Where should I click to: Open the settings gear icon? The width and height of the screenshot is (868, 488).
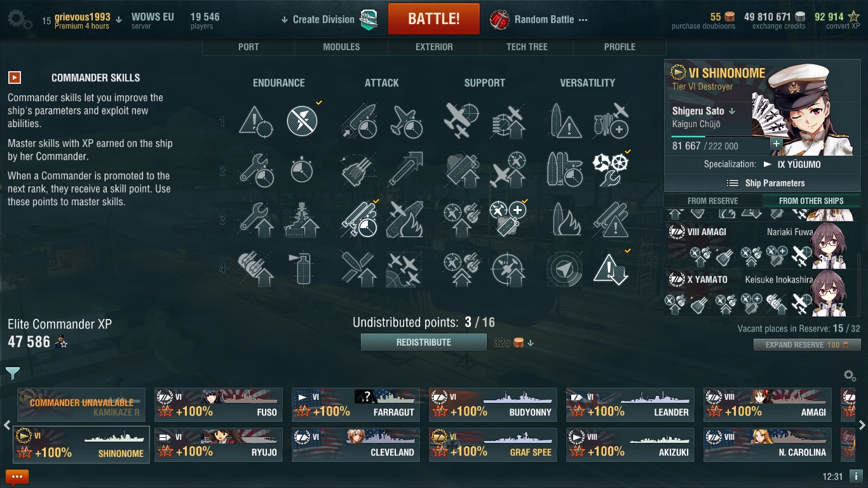click(x=19, y=19)
